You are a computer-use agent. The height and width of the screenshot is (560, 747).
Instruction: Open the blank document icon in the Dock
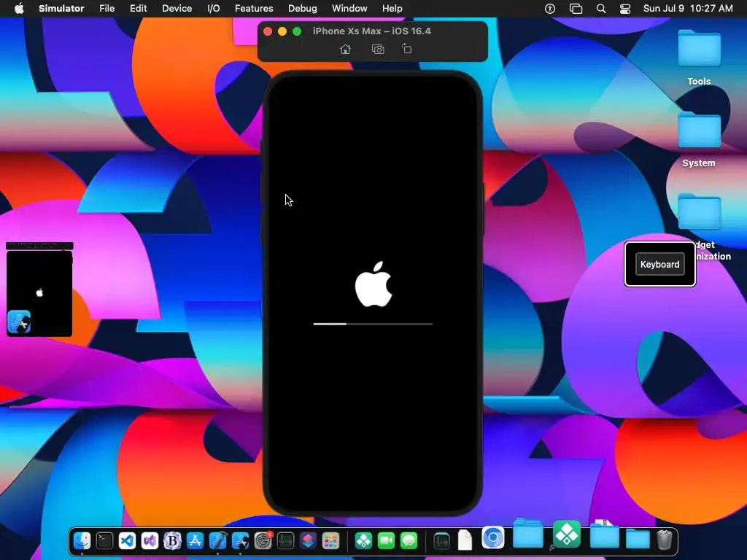465,540
